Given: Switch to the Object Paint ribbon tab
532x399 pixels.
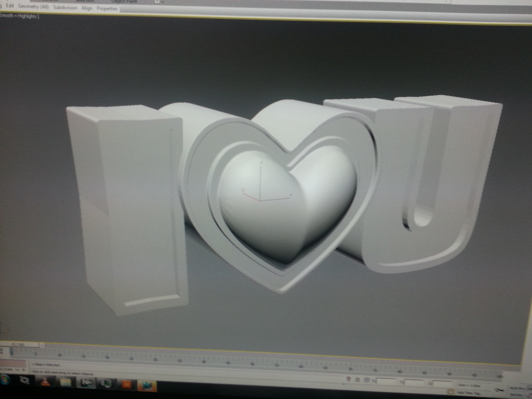Looking at the screenshot, I should [124, 1].
